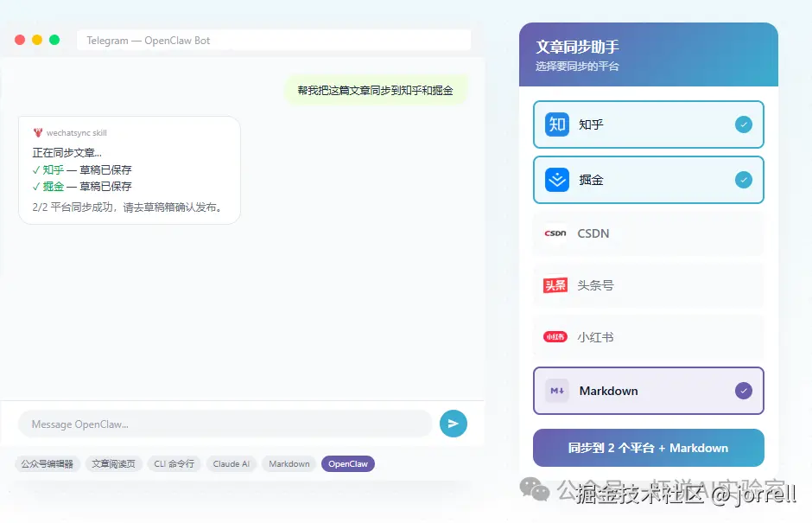This screenshot has height=523, width=812.
Task: Click the 掘金 diamond icon
Action: pos(558,180)
